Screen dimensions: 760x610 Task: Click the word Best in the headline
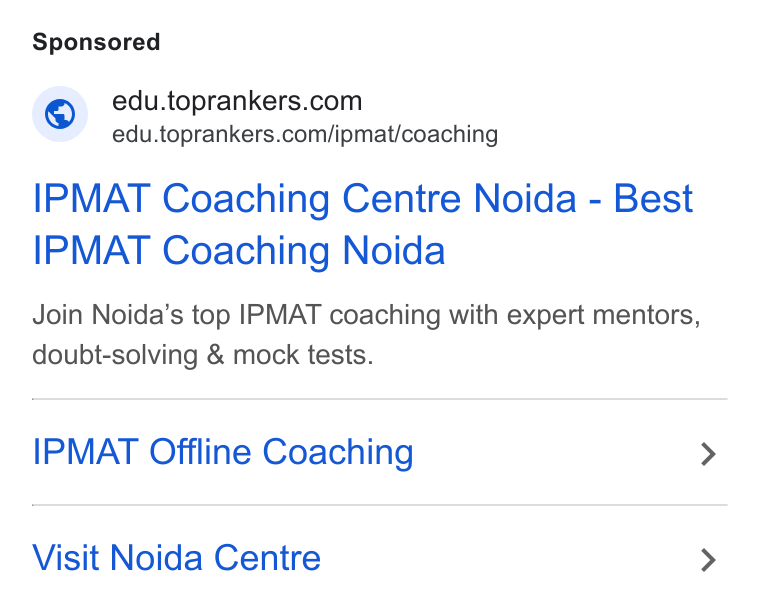pos(653,199)
